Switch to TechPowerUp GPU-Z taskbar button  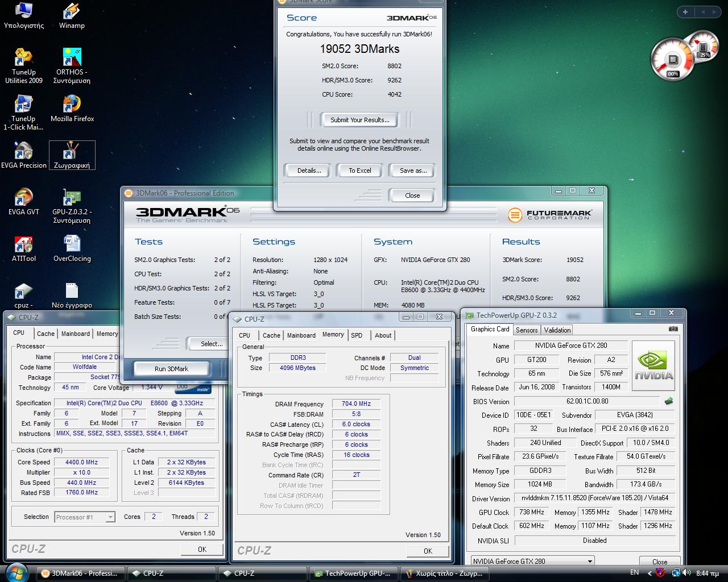coord(353,573)
